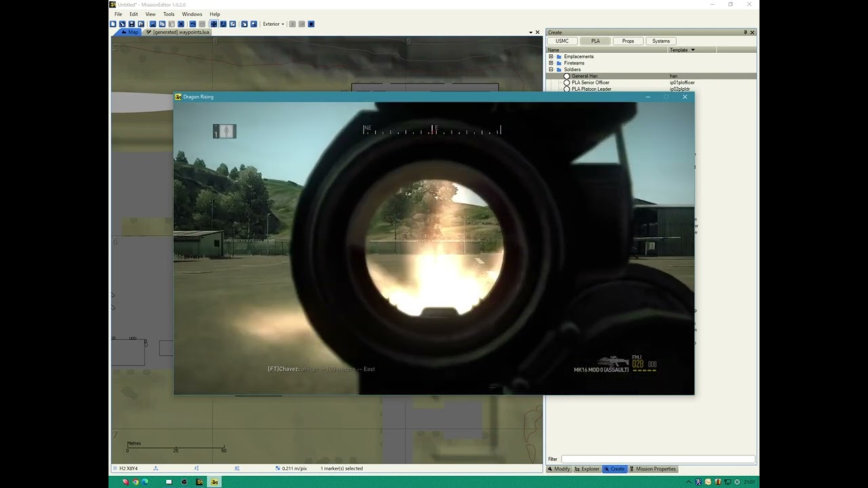Open the File menu
868x488 pixels.
coord(118,14)
